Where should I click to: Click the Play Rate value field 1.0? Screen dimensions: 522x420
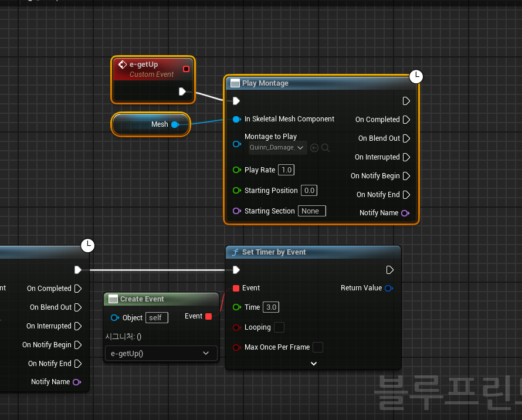pyautogui.click(x=286, y=170)
